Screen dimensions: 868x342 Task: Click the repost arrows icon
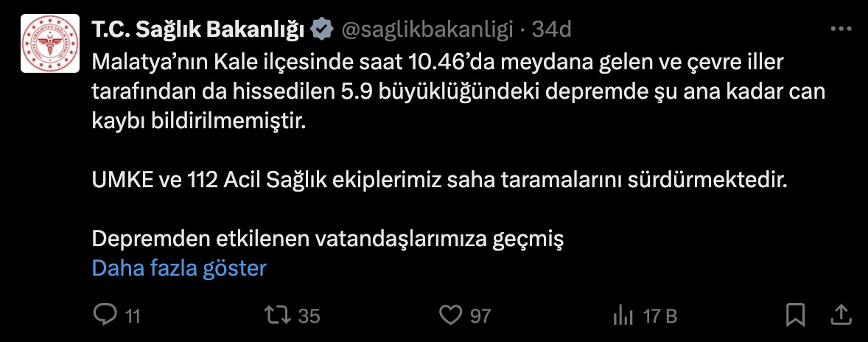point(279,315)
